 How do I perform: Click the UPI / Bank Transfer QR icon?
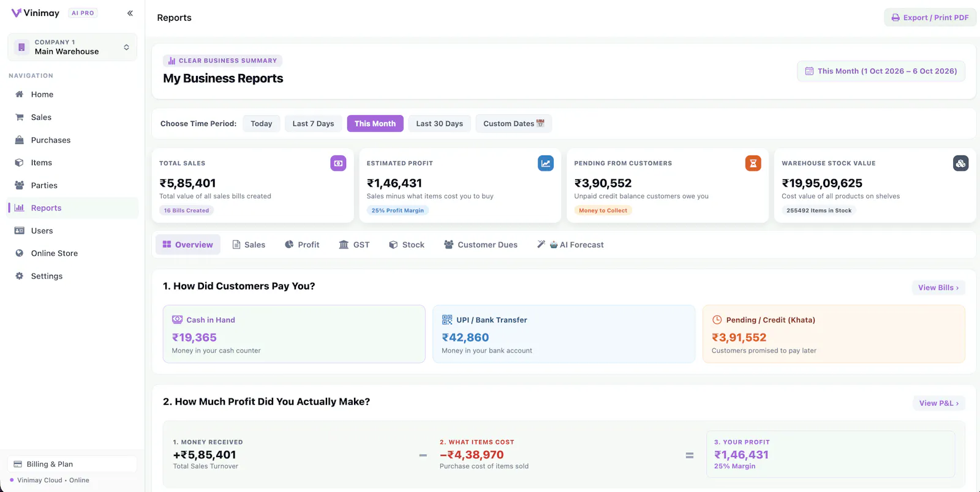click(x=447, y=319)
